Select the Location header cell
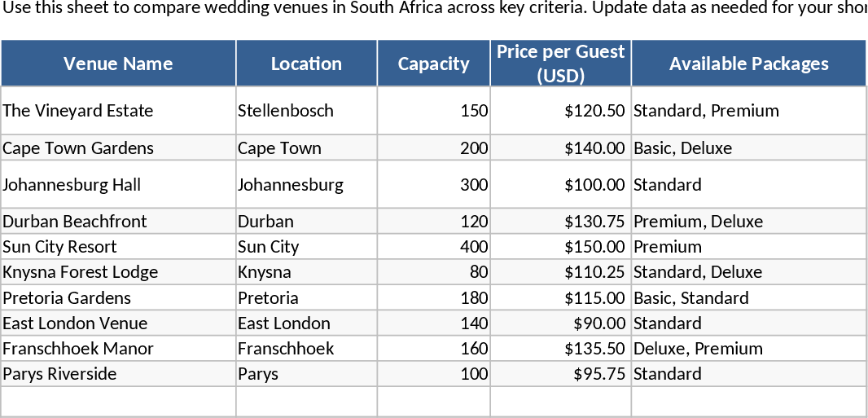 306,64
